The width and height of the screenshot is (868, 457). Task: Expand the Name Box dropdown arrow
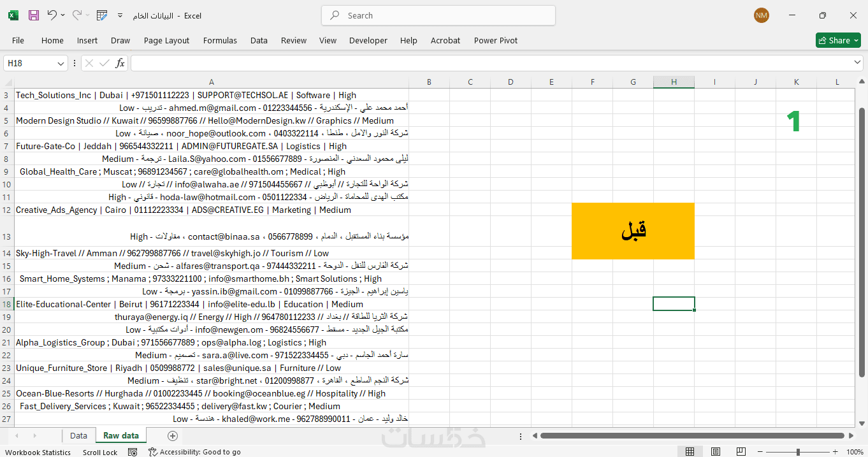(x=61, y=63)
